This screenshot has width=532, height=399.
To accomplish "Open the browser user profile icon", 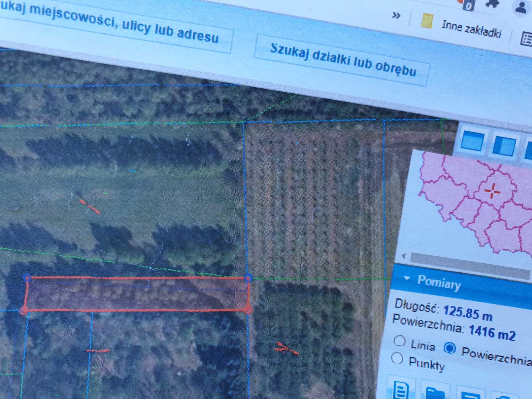I will [x=521, y=7].
